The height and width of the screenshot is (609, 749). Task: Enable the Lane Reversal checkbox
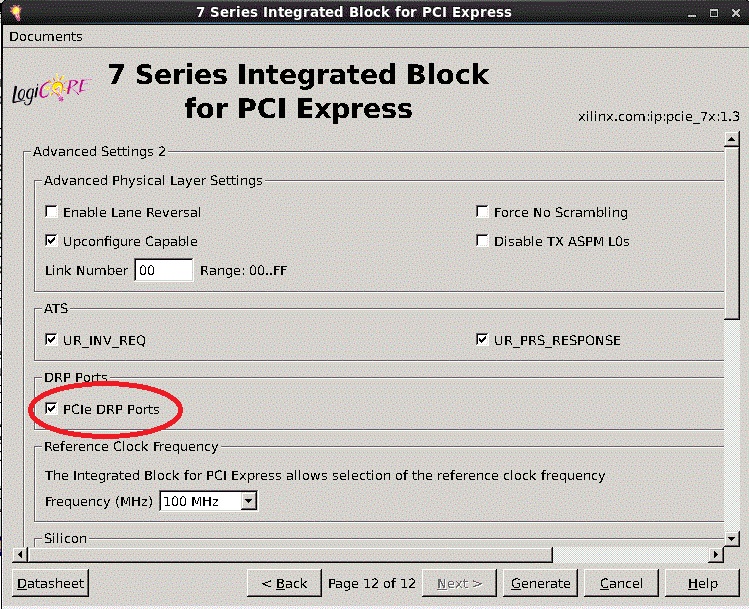52,212
